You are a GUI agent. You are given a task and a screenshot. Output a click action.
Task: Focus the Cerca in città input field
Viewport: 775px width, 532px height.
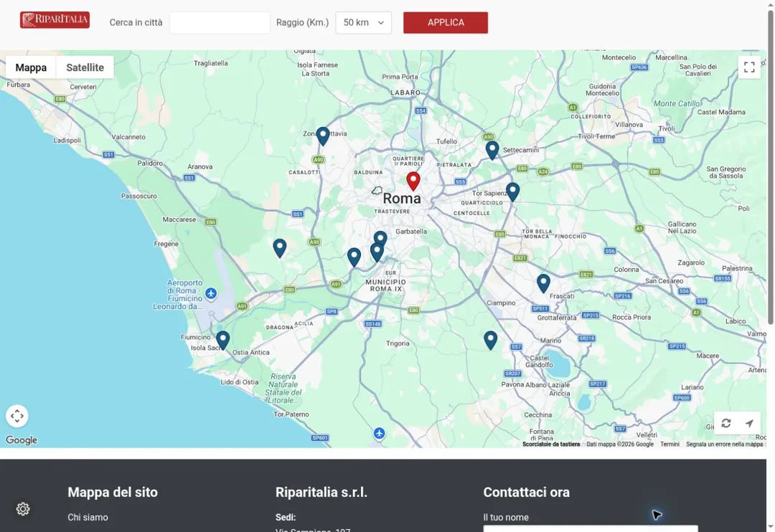pos(220,23)
